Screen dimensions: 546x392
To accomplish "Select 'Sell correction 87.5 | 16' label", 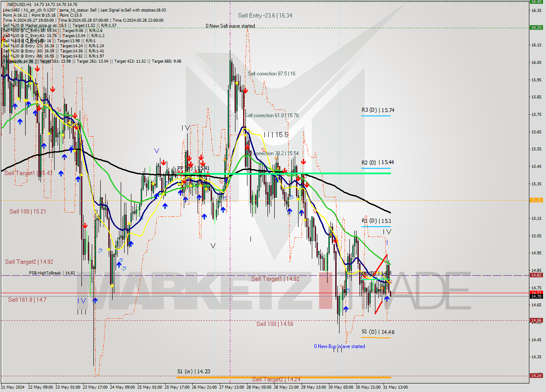I will [271, 74].
